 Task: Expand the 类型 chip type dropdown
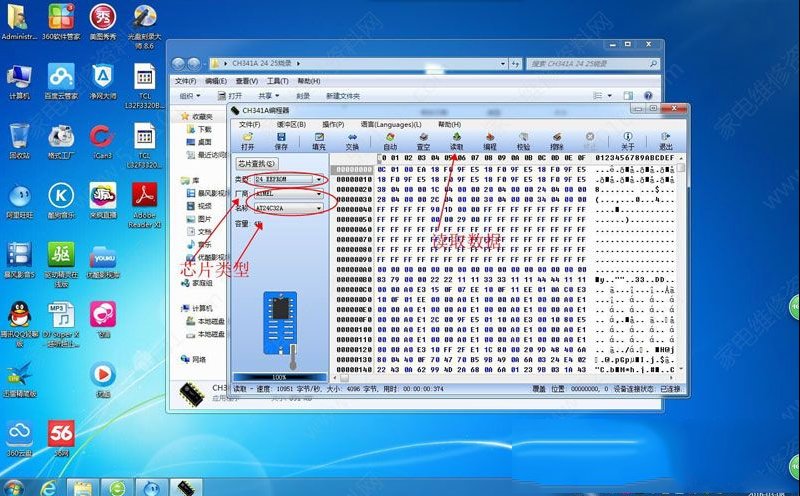(319, 180)
